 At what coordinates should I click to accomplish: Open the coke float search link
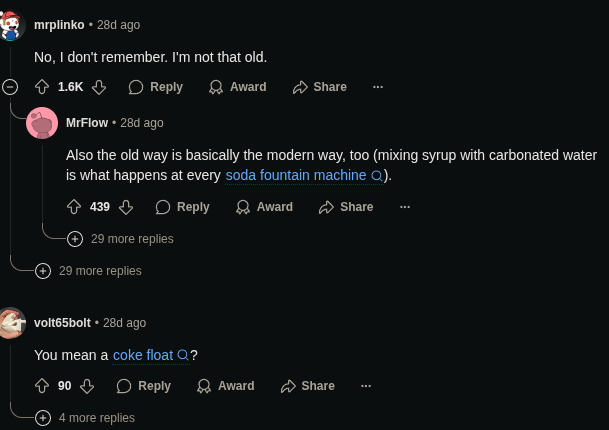(143, 355)
